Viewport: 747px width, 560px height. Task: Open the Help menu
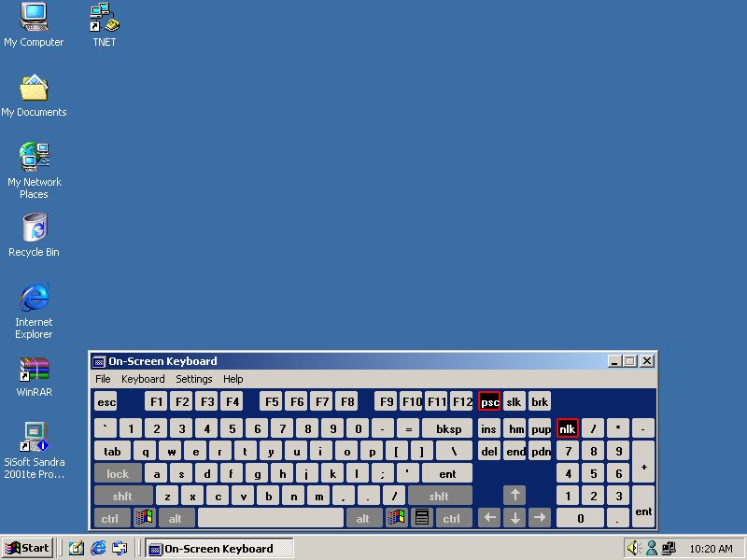click(233, 379)
